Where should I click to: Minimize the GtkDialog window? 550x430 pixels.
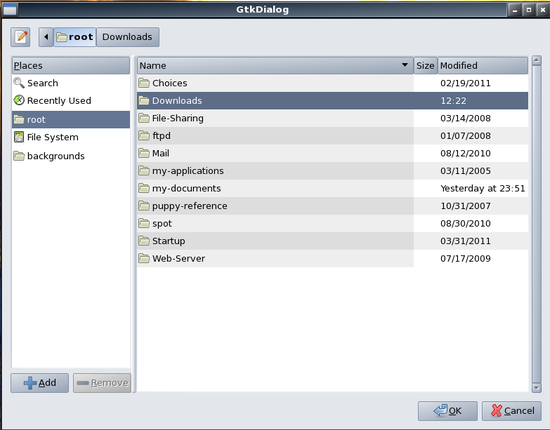[515, 10]
